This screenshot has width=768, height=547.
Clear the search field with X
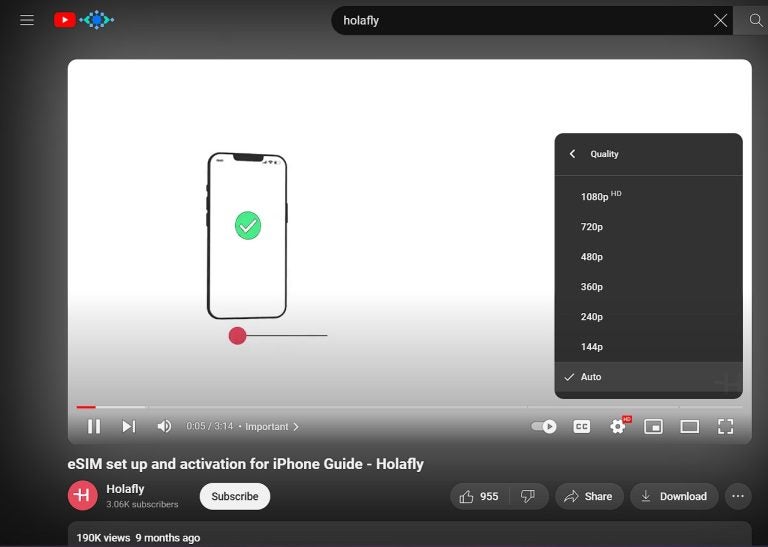point(720,20)
